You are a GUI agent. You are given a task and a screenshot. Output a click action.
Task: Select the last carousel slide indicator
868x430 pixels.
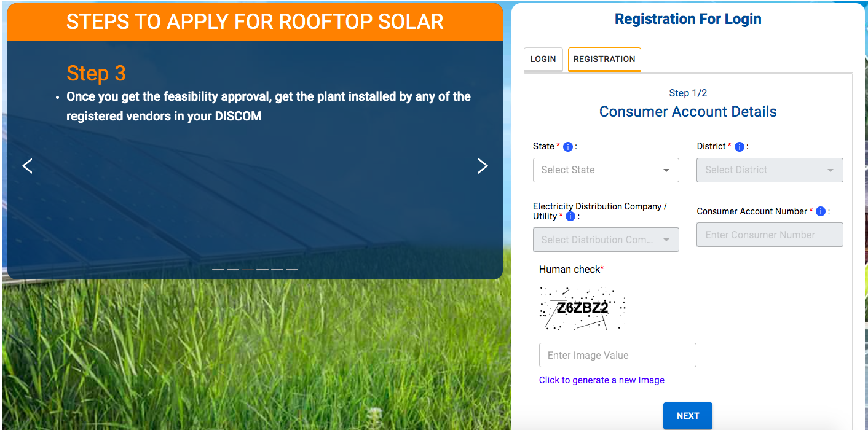pos(292,270)
